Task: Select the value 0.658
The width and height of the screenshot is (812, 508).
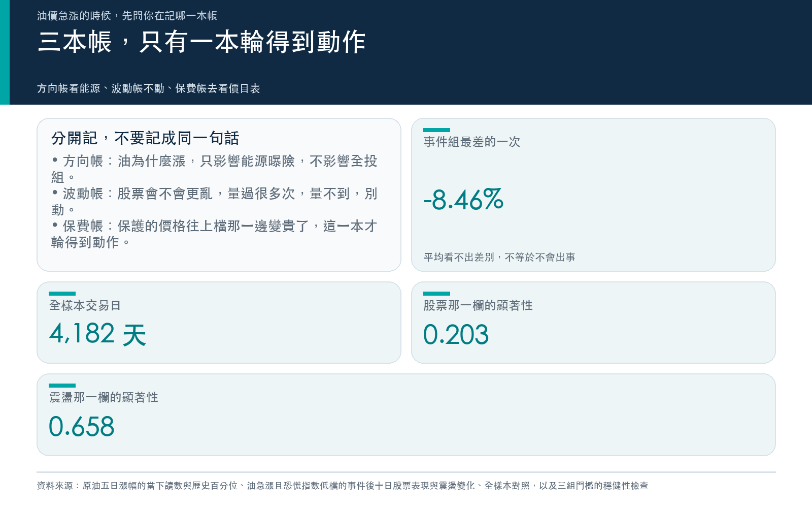Action: point(81,427)
